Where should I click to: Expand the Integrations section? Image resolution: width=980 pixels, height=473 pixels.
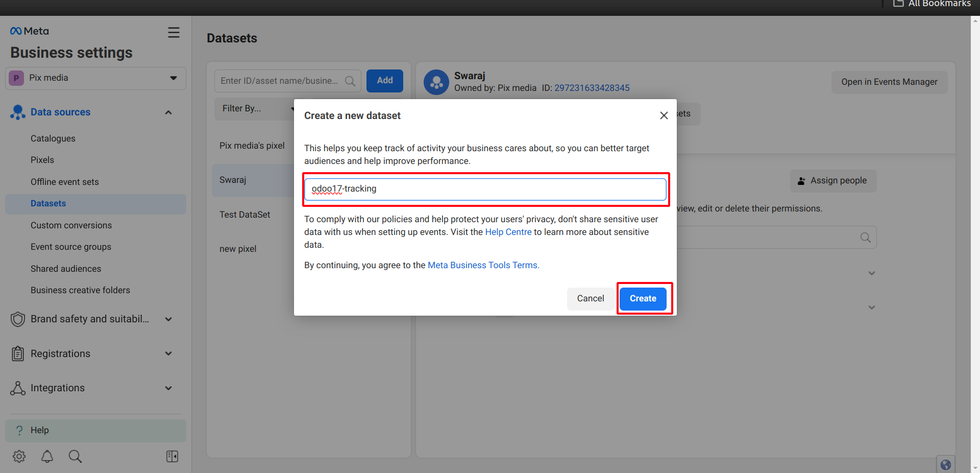(x=168, y=388)
